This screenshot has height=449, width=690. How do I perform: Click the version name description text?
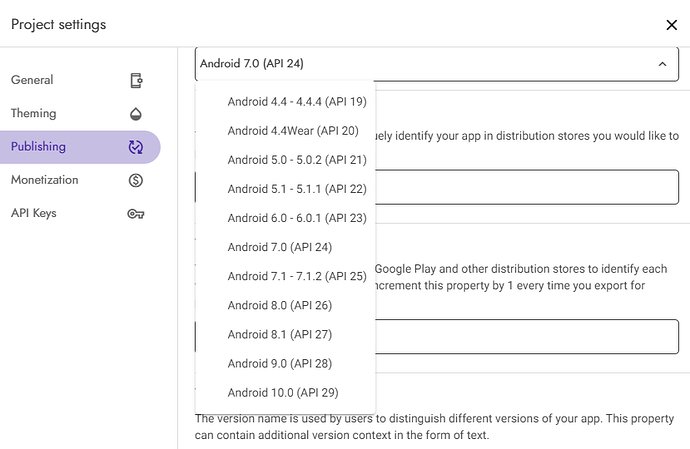(434, 427)
